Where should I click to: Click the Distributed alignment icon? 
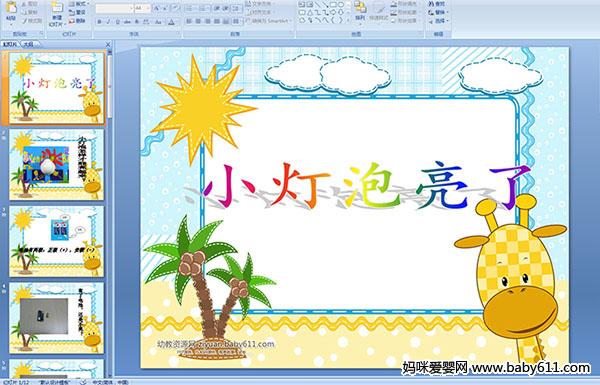(x=226, y=21)
